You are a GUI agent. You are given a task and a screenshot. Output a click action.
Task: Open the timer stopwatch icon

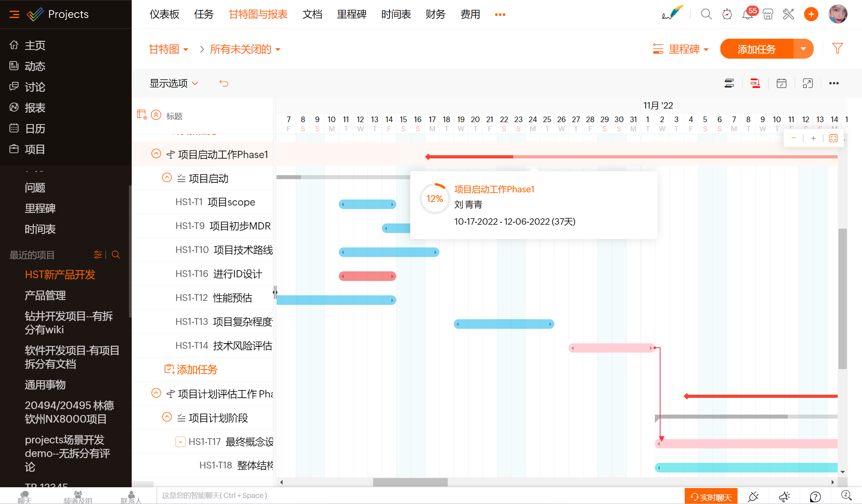pyautogui.click(x=727, y=14)
